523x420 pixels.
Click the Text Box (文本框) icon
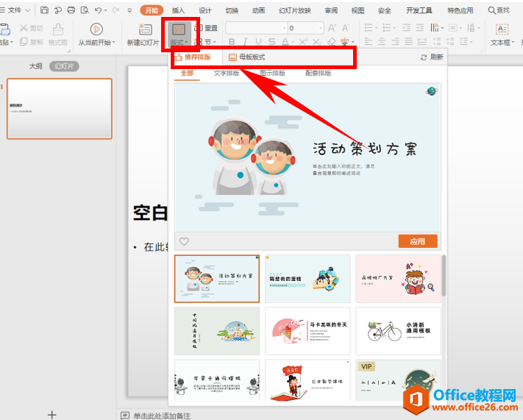click(502, 29)
